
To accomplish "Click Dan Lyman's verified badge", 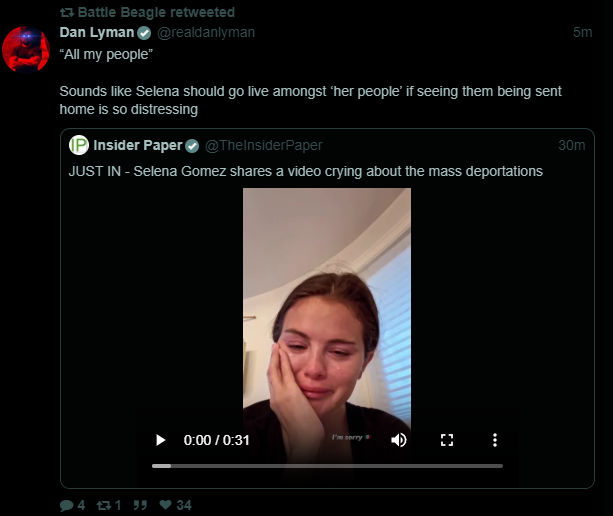I will (x=144, y=33).
